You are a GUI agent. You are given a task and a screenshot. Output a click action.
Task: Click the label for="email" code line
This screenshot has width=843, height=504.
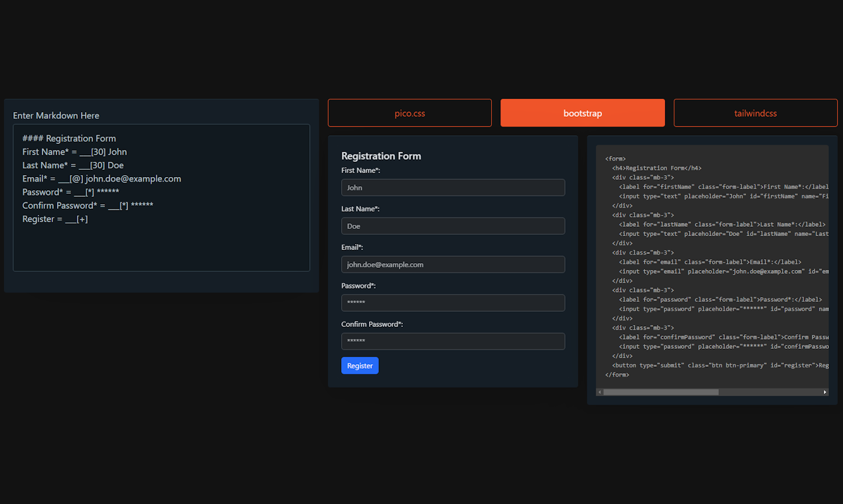tap(710, 262)
